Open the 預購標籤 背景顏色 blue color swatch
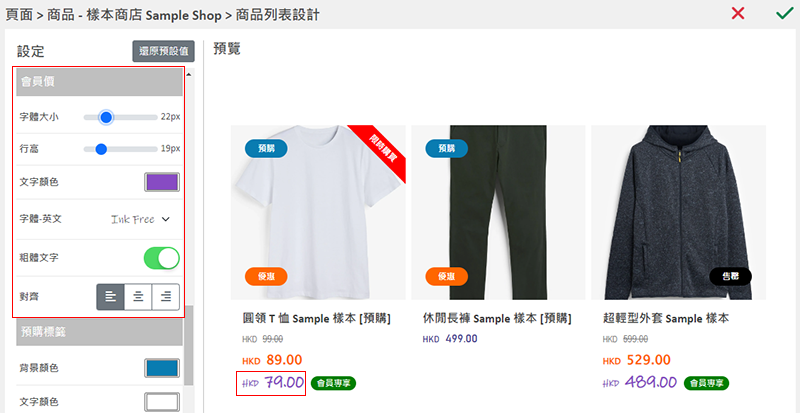 point(162,368)
